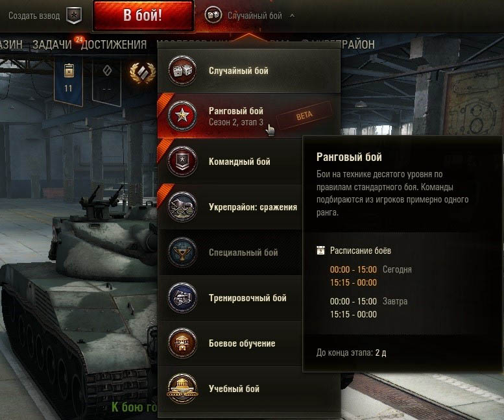Click the wolf icon for Укрепрайон: сражения
This screenshot has height=420, width=504.
pos(182,207)
